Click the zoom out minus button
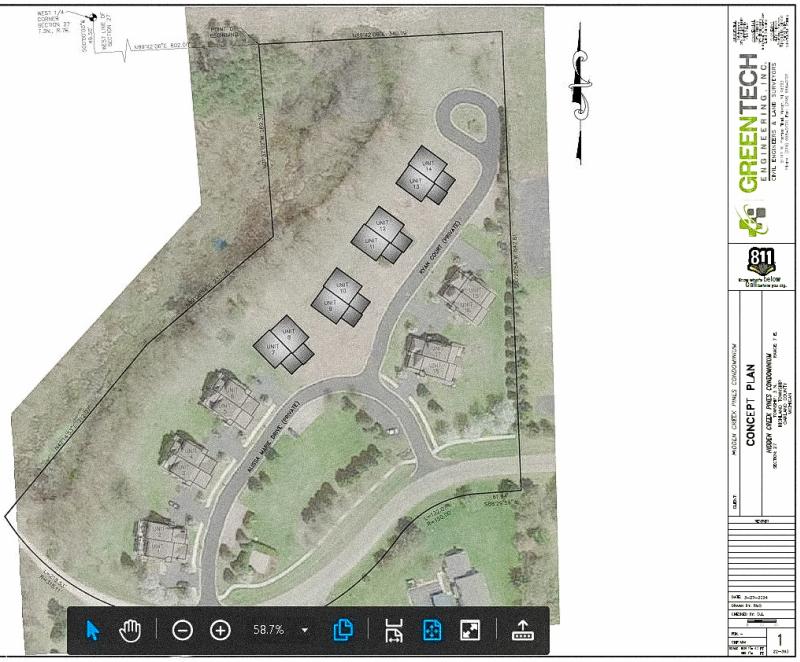Image resolution: width=800 pixels, height=662 pixels. (182, 630)
